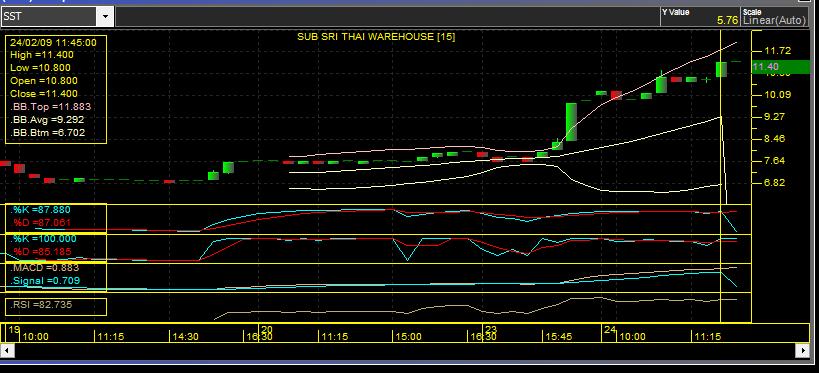Select the Linear(Auto) scale setting
The image size is (819, 373).
775,20
